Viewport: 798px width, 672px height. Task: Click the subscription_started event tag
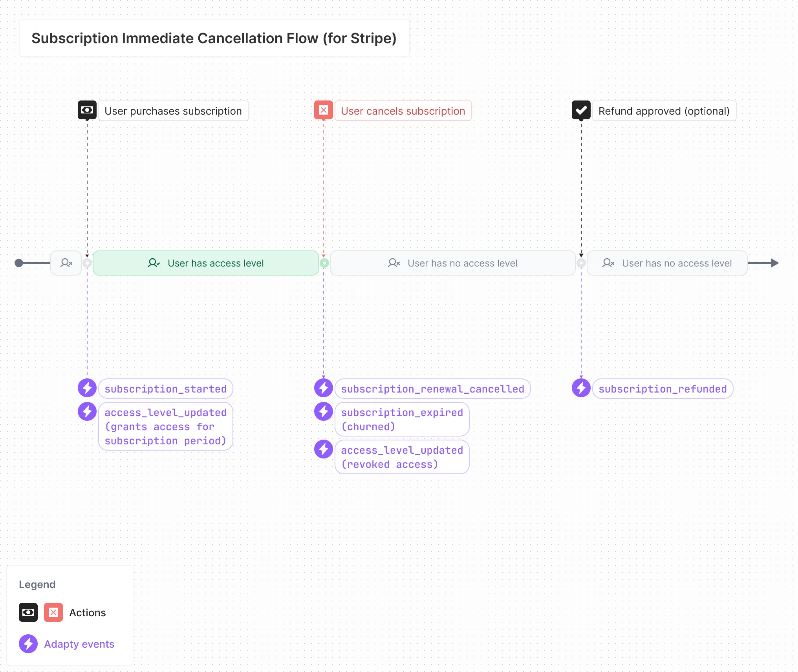click(166, 389)
